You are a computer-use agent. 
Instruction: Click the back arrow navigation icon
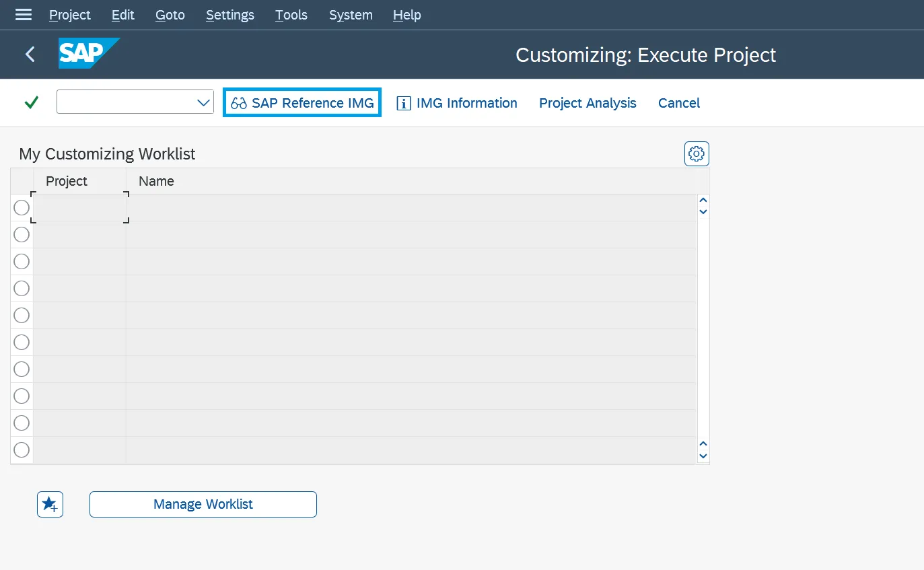[x=30, y=54]
